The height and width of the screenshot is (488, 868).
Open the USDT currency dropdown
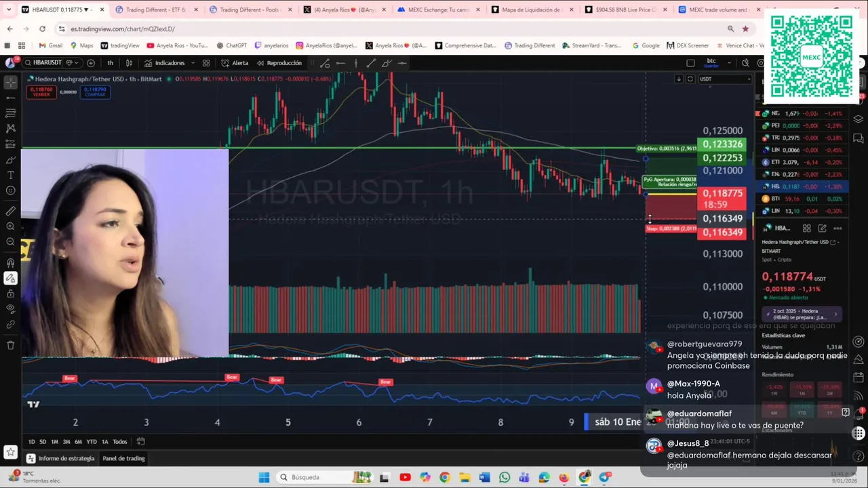(725, 79)
